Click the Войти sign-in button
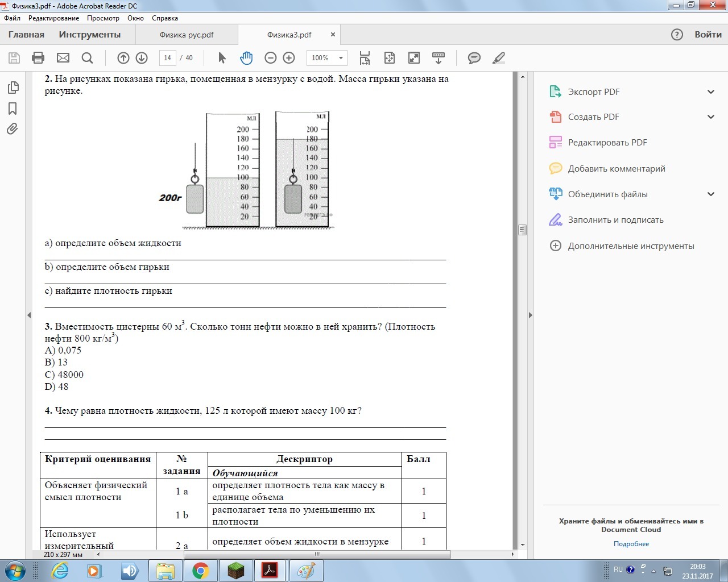Viewport: 728px width, 582px height. (708, 35)
